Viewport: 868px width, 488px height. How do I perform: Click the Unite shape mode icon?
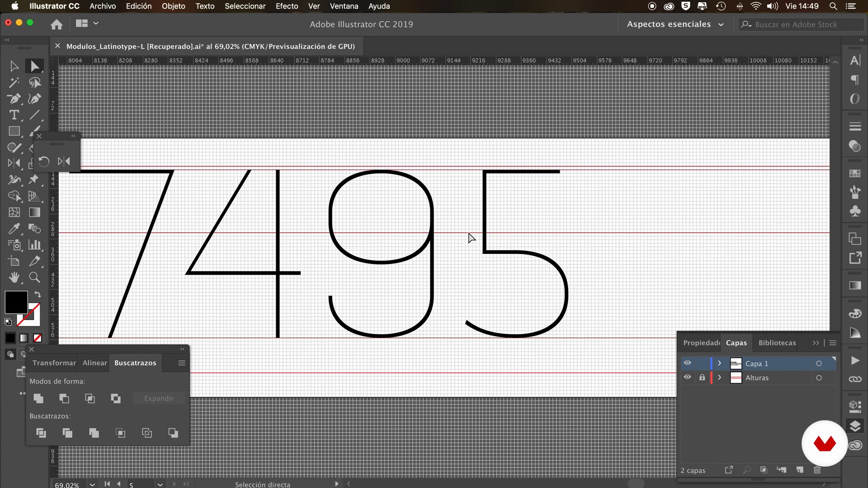coord(38,399)
